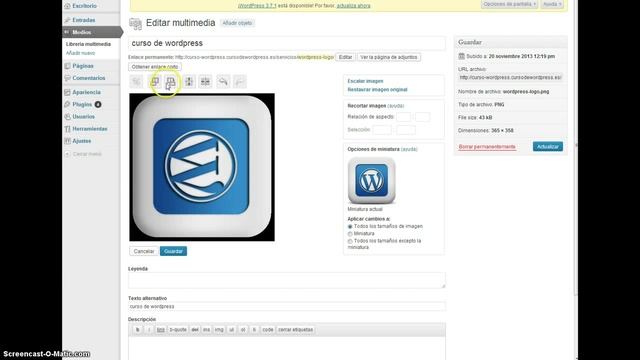
Task: Click the img quicktag button
Action: point(219,330)
